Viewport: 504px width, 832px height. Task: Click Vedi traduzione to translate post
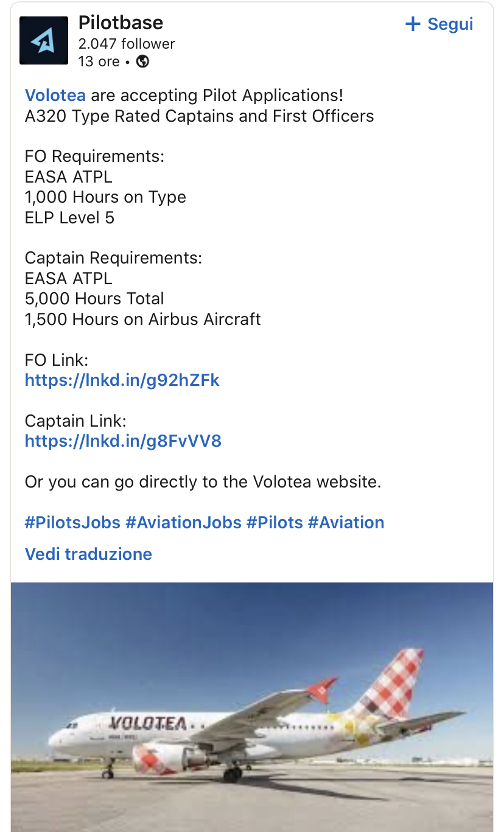(88, 554)
